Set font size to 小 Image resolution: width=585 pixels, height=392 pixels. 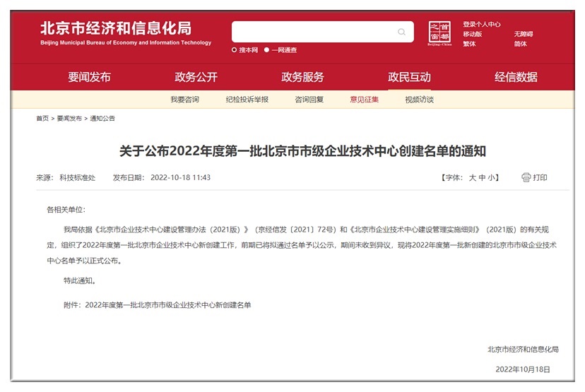pyautogui.click(x=491, y=177)
